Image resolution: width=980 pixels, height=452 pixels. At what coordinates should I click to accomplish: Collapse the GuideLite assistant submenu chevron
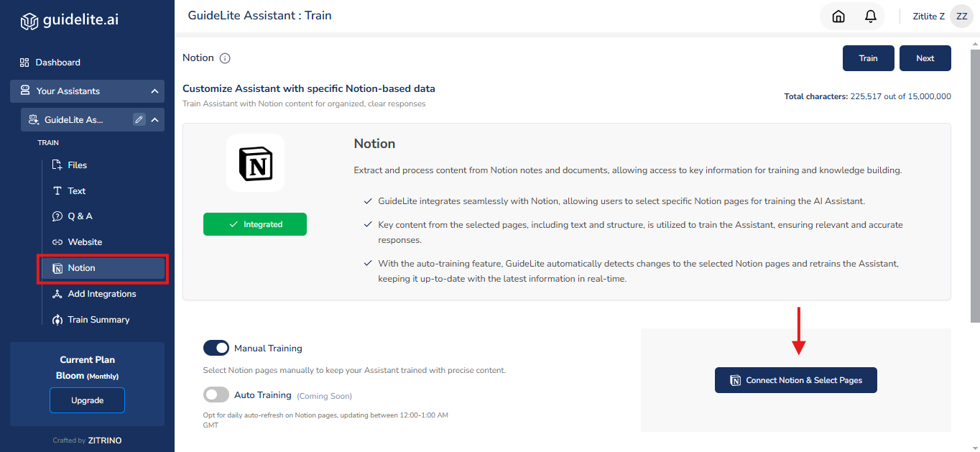click(x=154, y=120)
